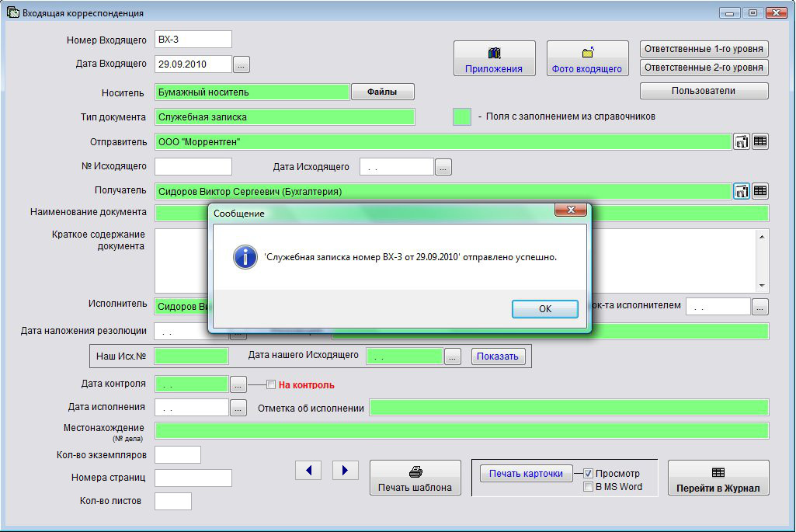Click the Дата Входящего field
The height and width of the screenshot is (532, 796).
[193, 64]
